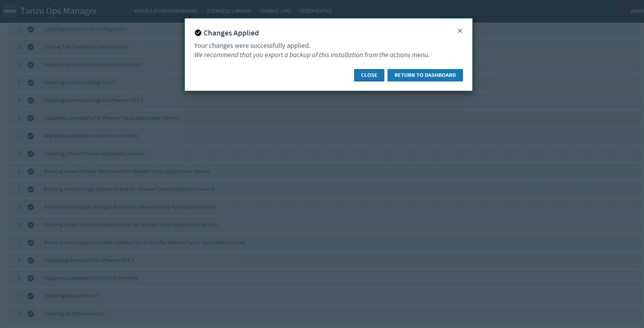Open the admin user menu
The image size is (644, 328).
pos(637,11)
